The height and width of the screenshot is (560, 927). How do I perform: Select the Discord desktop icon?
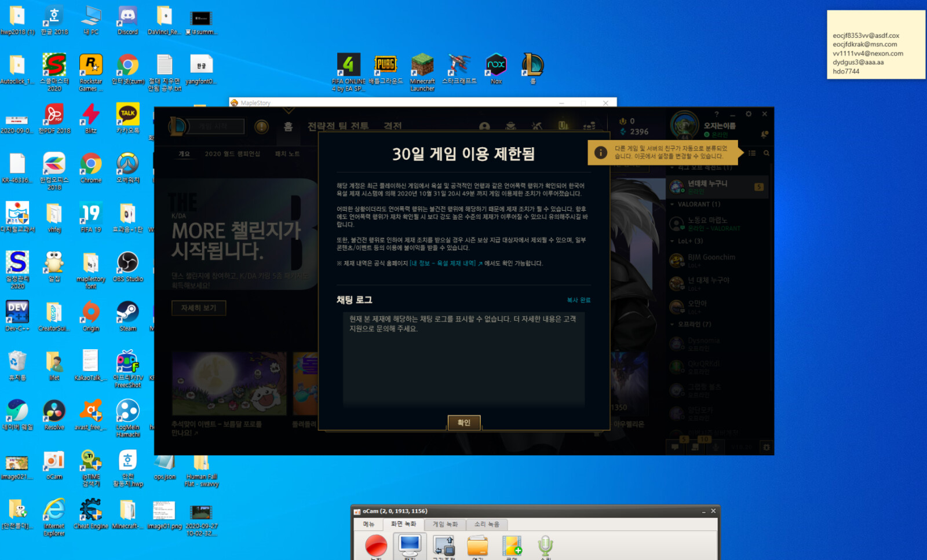pyautogui.click(x=127, y=21)
